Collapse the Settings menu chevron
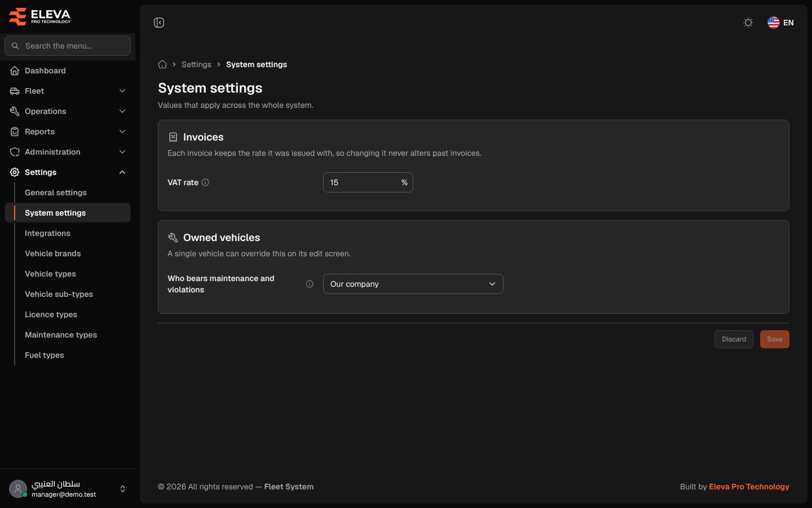812x508 pixels. click(122, 172)
